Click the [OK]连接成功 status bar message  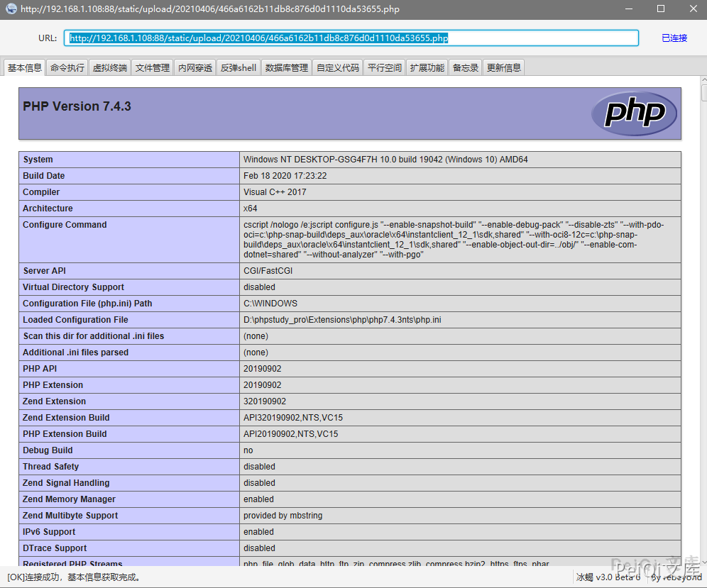click(75, 577)
